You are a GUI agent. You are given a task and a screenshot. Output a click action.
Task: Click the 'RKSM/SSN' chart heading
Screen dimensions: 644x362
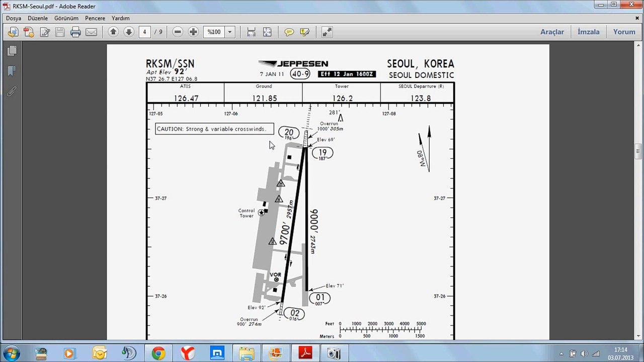[x=170, y=64]
